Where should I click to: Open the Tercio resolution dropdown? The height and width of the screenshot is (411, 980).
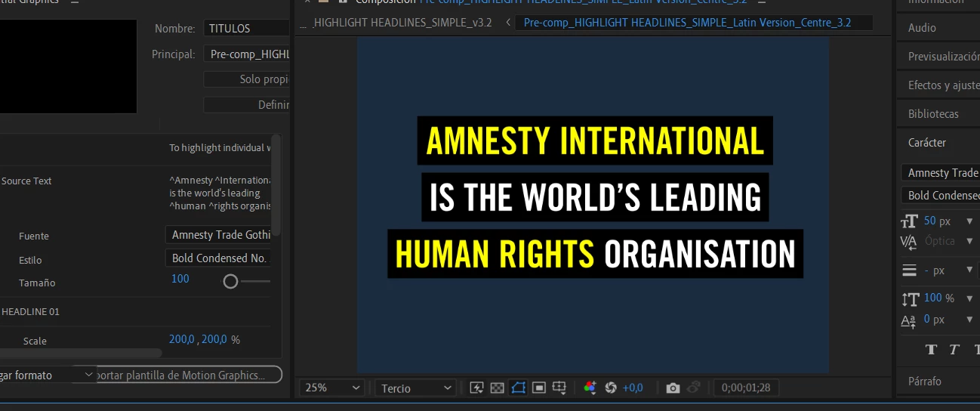coord(414,388)
